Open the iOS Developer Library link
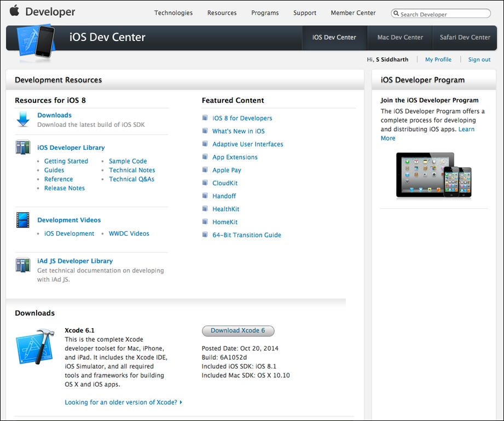The width and height of the screenshot is (504, 421). pyautogui.click(x=71, y=148)
